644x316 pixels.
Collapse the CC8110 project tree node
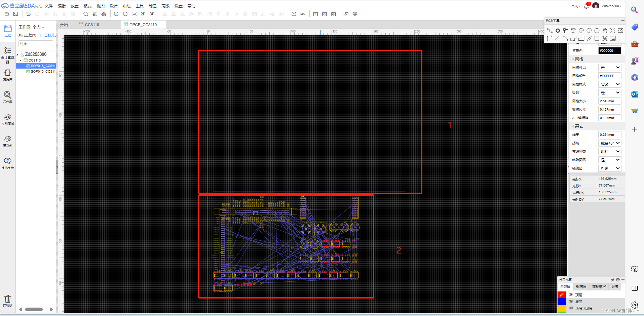coord(21,60)
